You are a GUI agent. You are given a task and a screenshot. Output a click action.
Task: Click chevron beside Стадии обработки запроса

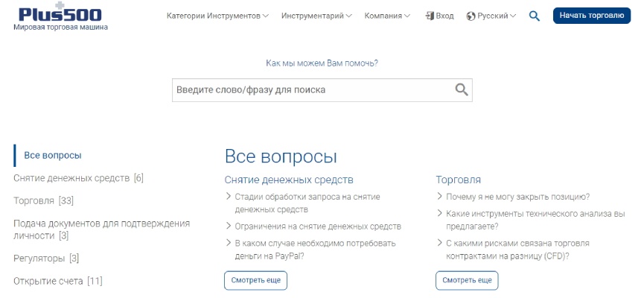click(x=229, y=196)
